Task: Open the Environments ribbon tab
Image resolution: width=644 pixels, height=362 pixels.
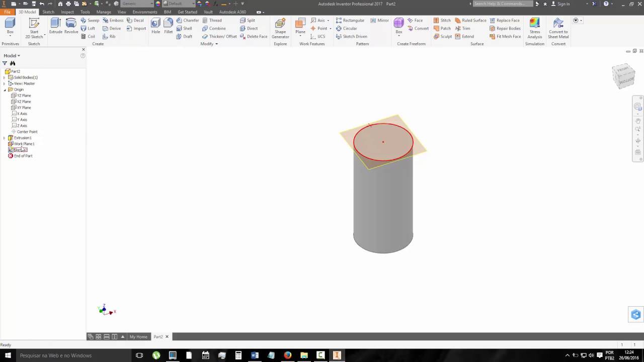Action: pos(145,12)
